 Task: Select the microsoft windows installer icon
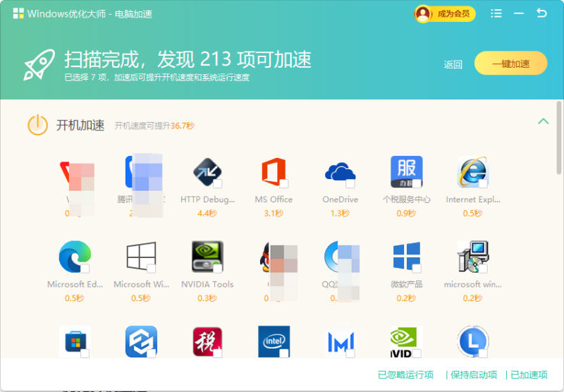pyautogui.click(x=472, y=257)
